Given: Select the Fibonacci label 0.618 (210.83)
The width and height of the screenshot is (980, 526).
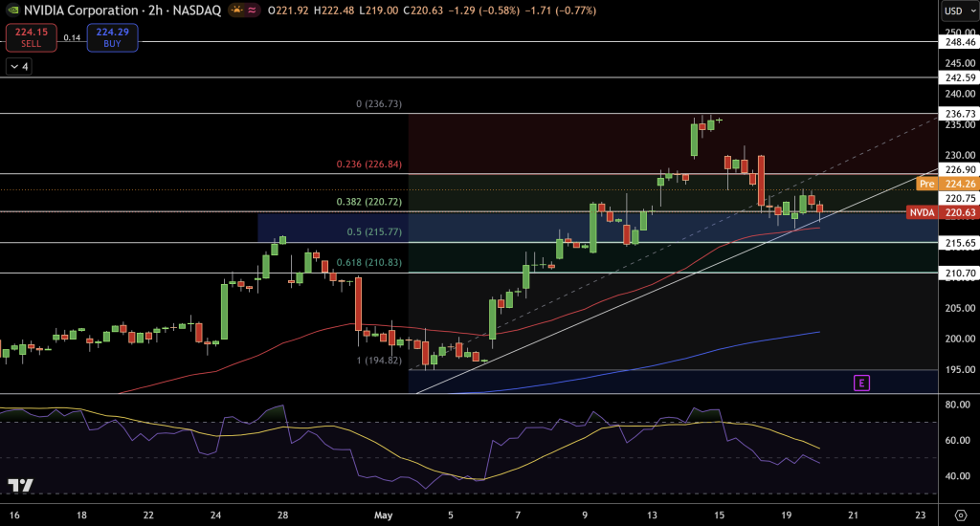Looking at the screenshot, I should [368, 262].
